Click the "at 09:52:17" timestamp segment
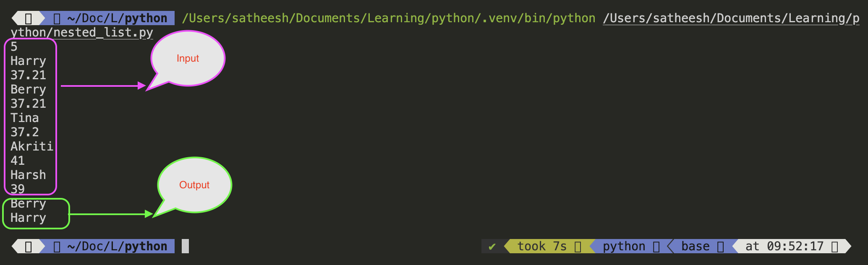The height and width of the screenshot is (265, 868). coord(784,247)
